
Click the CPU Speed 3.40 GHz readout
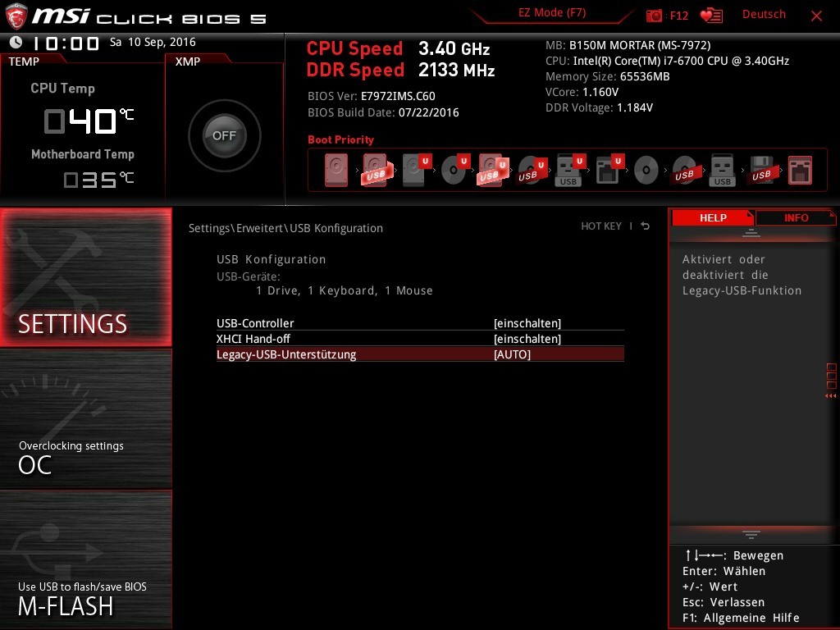tap(398, 48)
